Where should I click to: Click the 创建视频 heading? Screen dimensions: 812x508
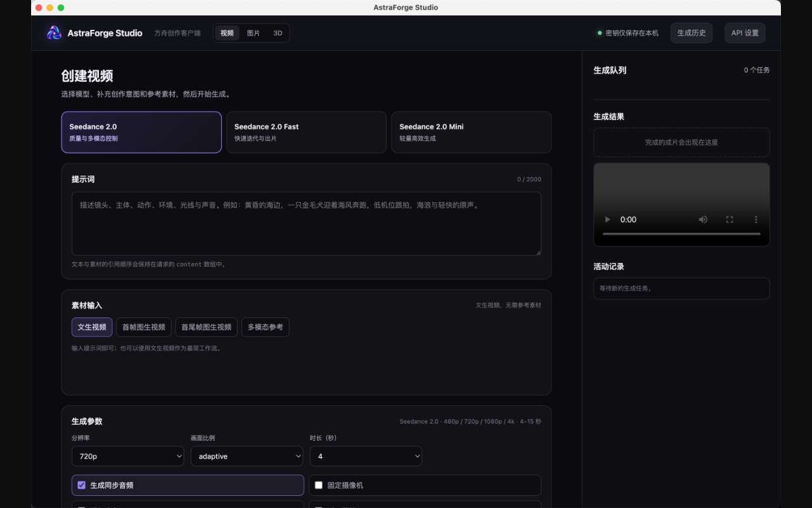click(87, 76)
